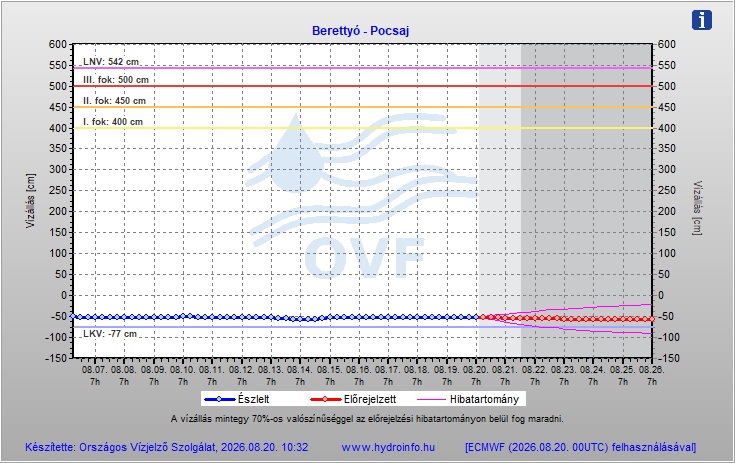This screenshot has height=463, width=735.
Task: Click the Készítette Országos Vízjelző Szolgálat text
Action: [167, 447]
